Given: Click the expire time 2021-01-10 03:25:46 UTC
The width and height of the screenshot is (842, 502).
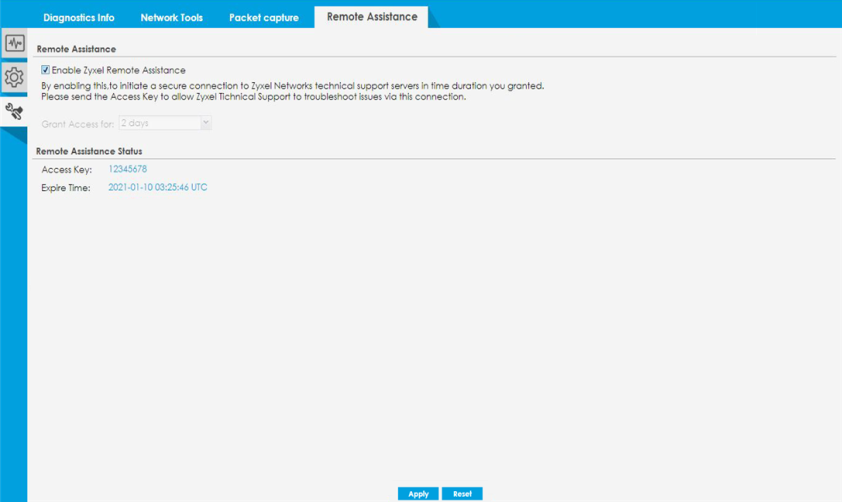Looking at the screenshot, I should (x=157, y=187).
